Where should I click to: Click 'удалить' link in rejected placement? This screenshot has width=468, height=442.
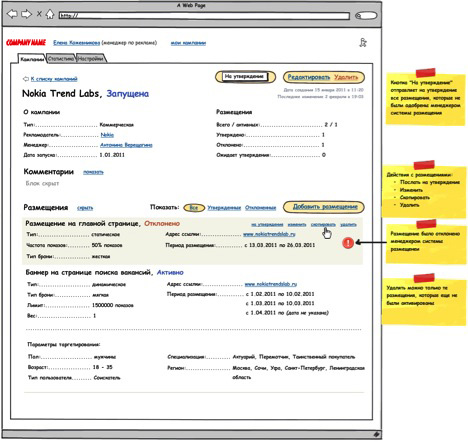tap(348, 224)
